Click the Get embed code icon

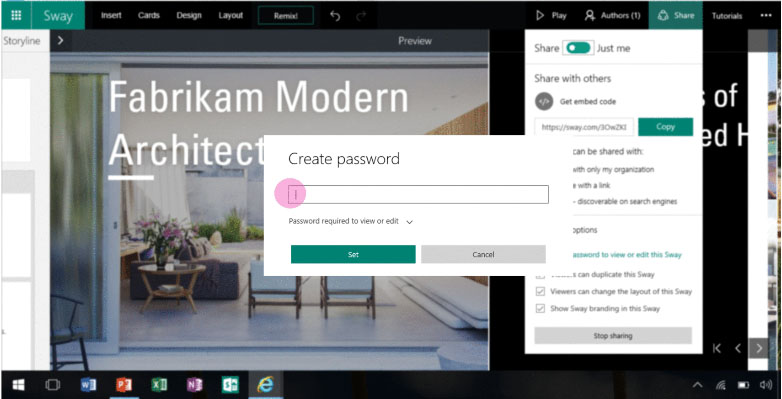544,101
